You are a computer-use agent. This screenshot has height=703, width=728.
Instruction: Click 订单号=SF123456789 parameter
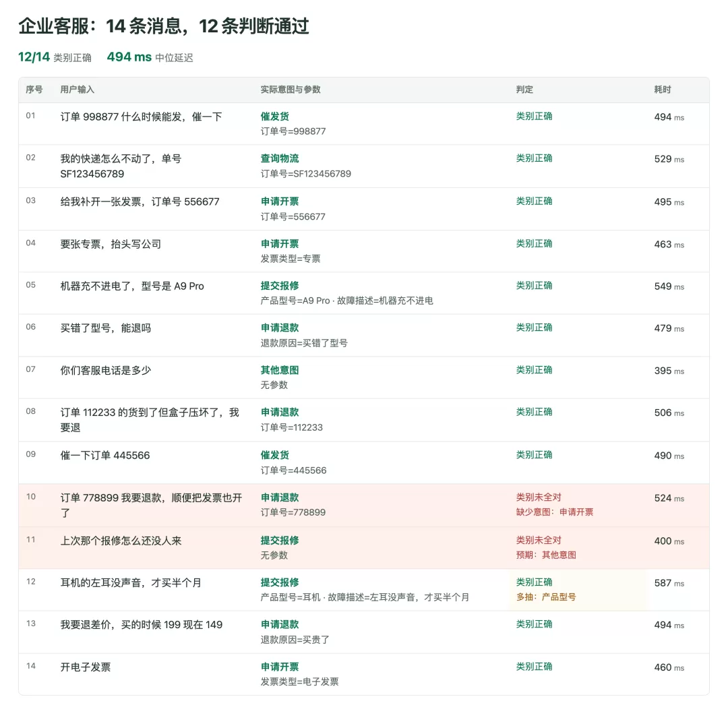pos(305,174)
